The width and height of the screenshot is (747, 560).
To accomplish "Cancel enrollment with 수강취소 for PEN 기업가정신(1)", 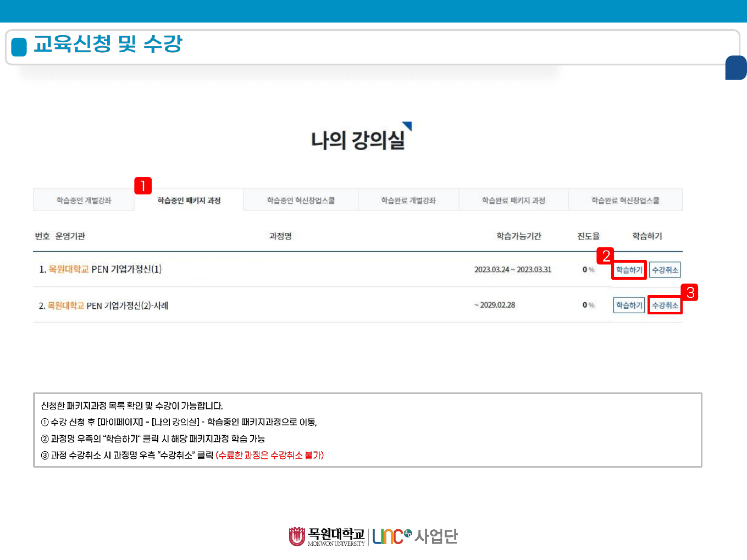I will click(665, 270).
